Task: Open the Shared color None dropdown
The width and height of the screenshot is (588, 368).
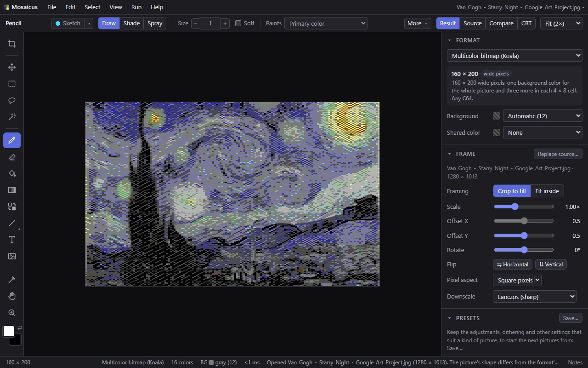Action: click(x=543, y=132)
